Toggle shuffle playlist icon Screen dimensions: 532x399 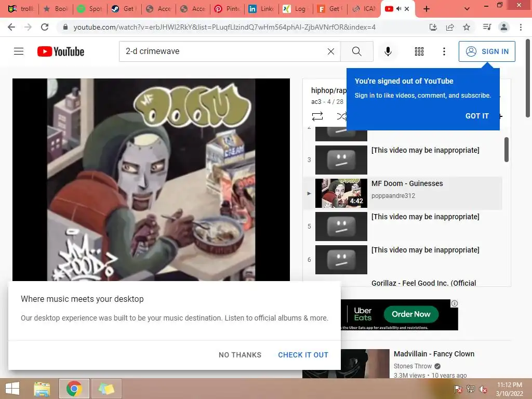pos(342,116)
